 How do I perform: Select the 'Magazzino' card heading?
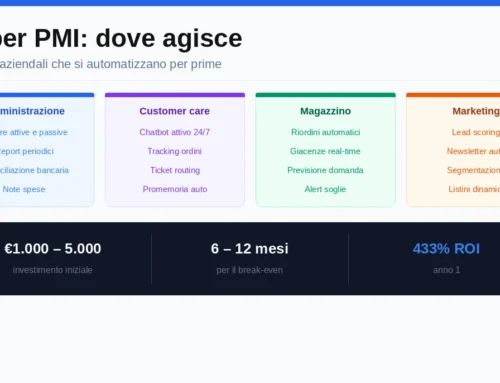pos(325,111)
